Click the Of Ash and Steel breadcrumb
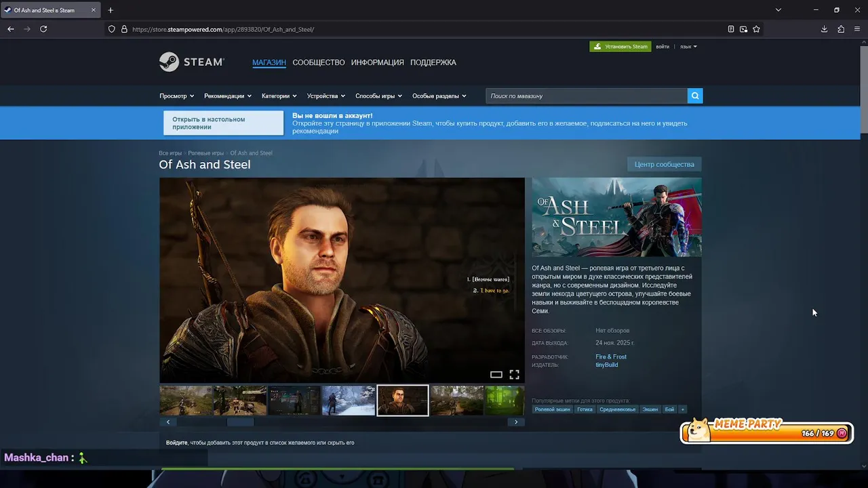Image resolution: width=868 pixels, height=488 pixels. [251, 153]
